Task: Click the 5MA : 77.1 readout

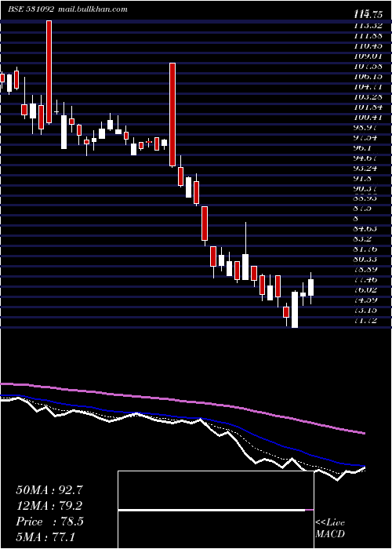Action: pos(46,536)
